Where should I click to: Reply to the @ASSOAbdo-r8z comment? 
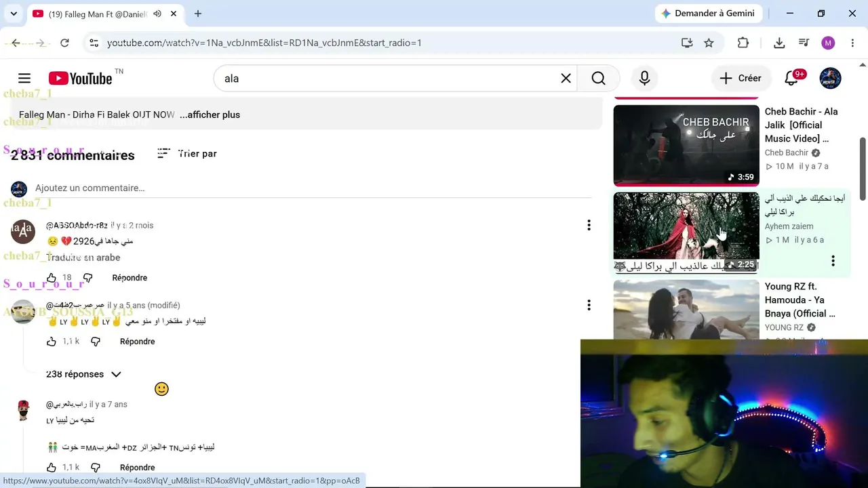tap(130, 278)
